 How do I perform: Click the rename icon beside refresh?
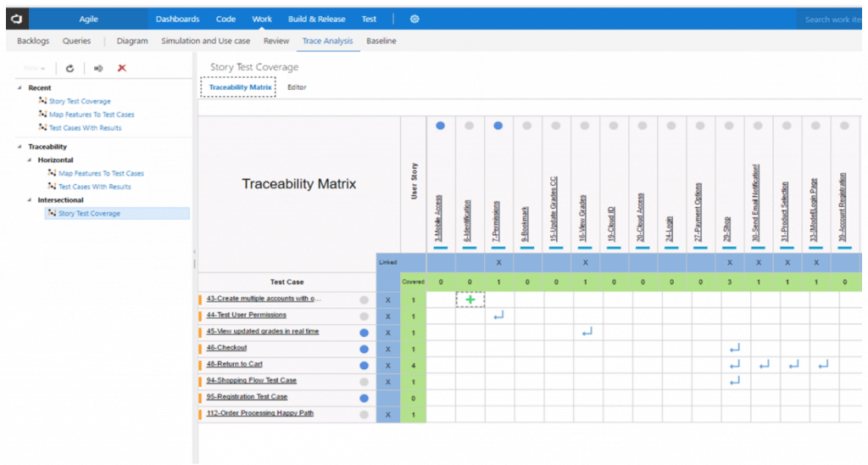tap(98, 68)
